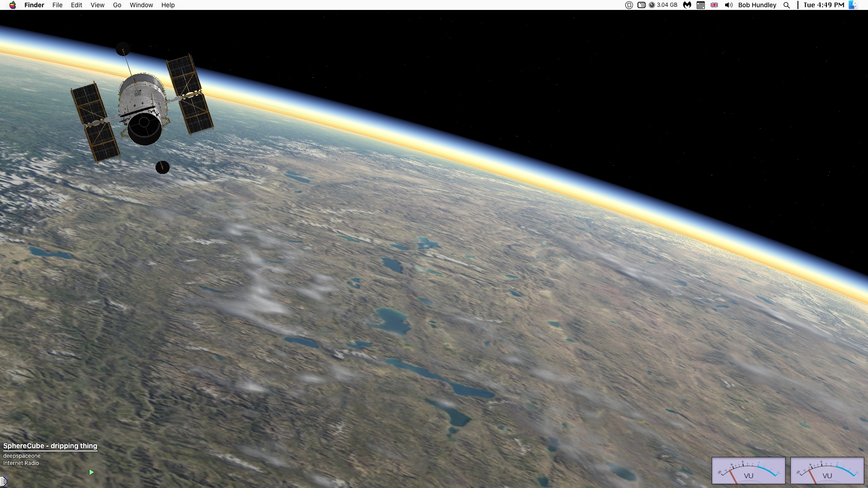
Task: Open the Window menu
Action: tap(142, 5)
